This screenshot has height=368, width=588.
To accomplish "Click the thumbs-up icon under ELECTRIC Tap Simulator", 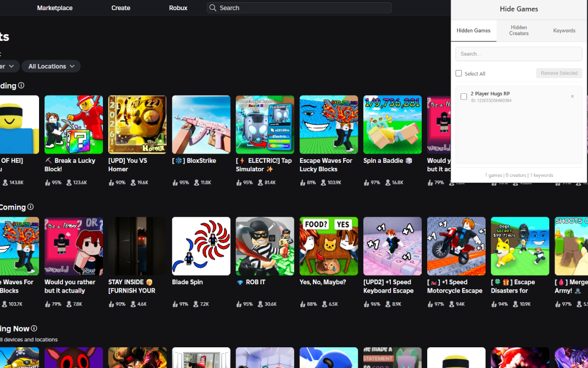I will pyautogui.click(x=239, y=183).
